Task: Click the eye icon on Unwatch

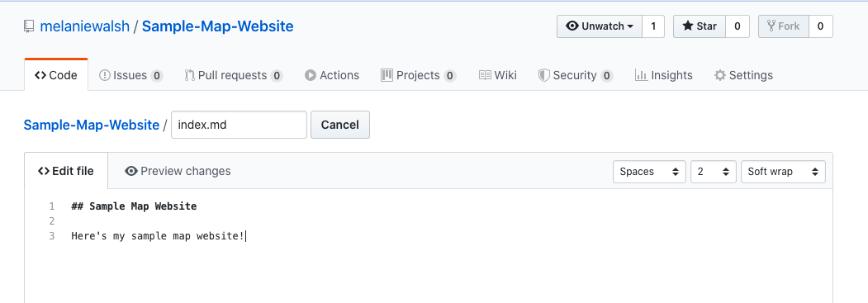Action: coord(572,26)
